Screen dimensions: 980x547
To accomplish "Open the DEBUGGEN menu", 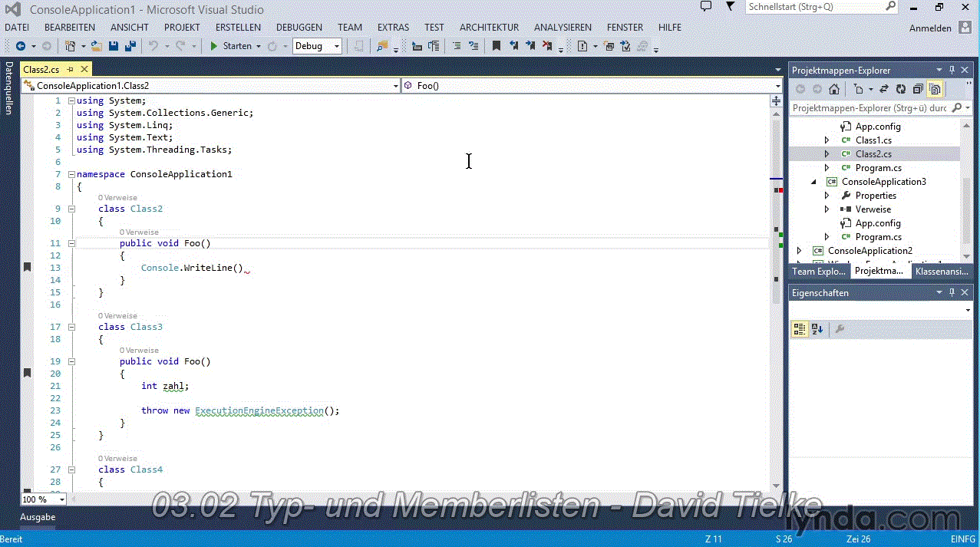I will [x=299, y=27].
